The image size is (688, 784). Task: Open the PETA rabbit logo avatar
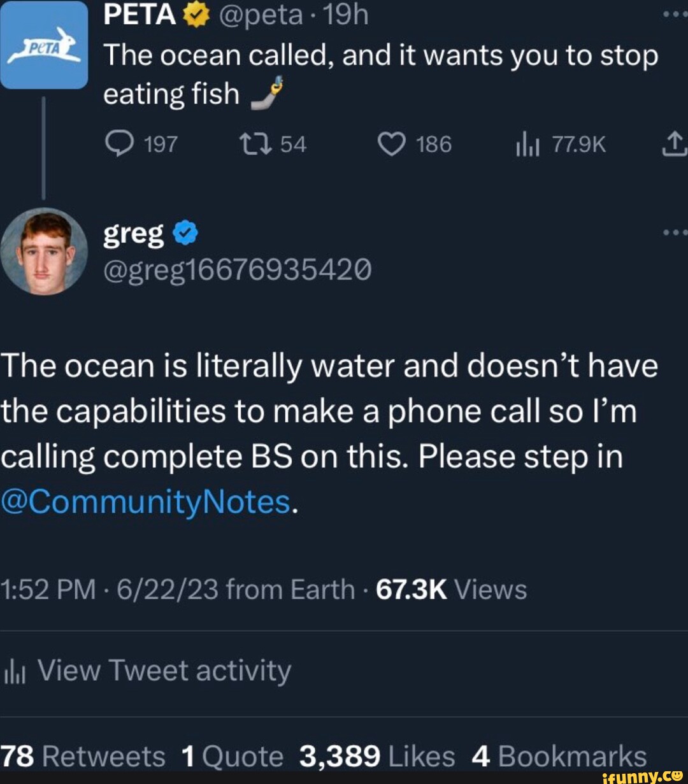43,46
